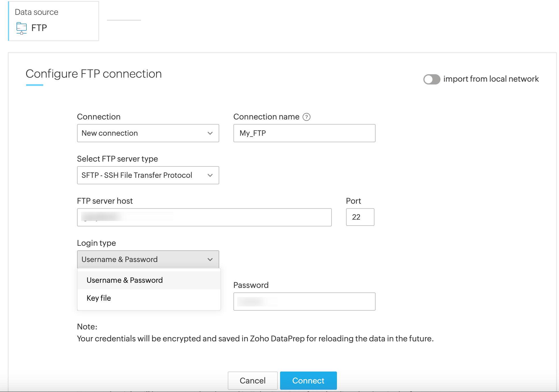Select Username & Password login option
The height and width of the screenshot is (392, 559).
pyautogui.click(x=125, y=280)
